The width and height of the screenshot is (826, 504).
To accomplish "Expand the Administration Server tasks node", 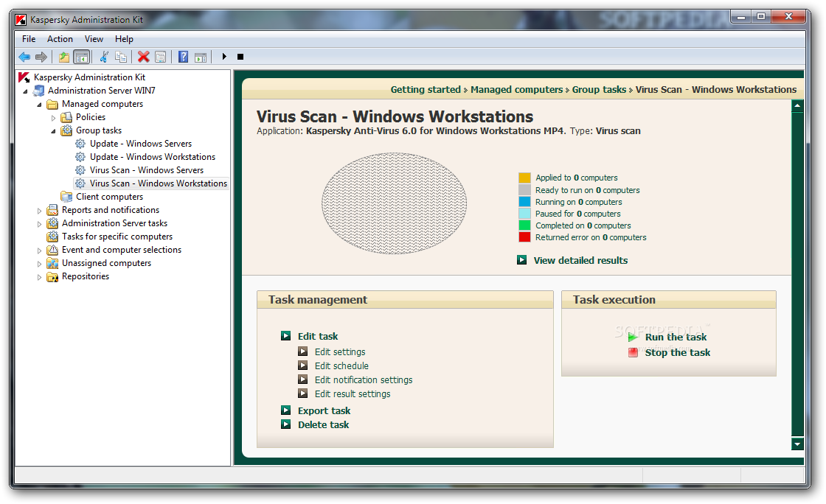I will coord(39,223).
